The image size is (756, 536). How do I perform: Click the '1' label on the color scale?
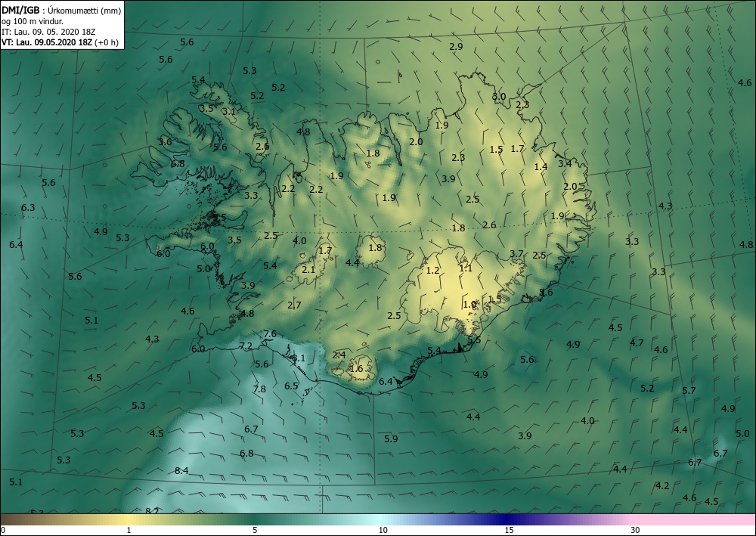(x=129, y=530)
